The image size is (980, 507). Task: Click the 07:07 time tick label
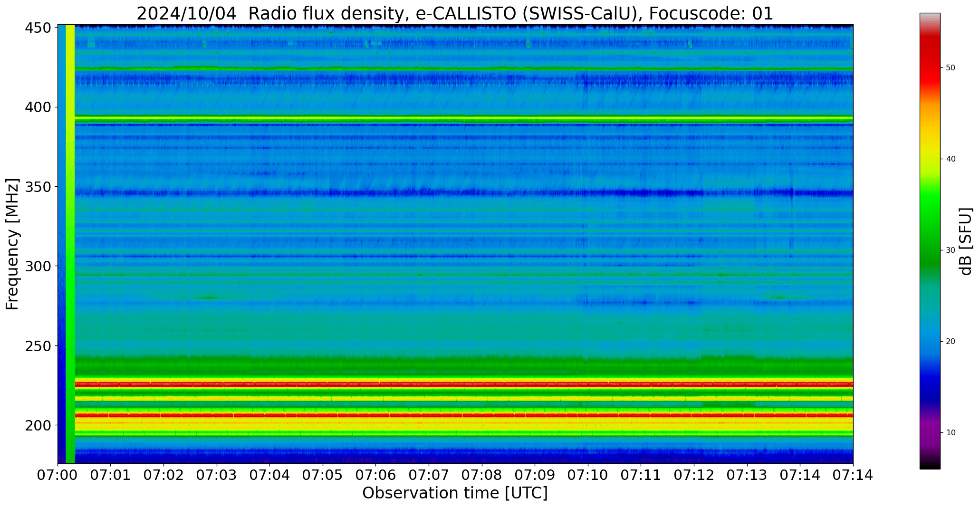[429, 475]
